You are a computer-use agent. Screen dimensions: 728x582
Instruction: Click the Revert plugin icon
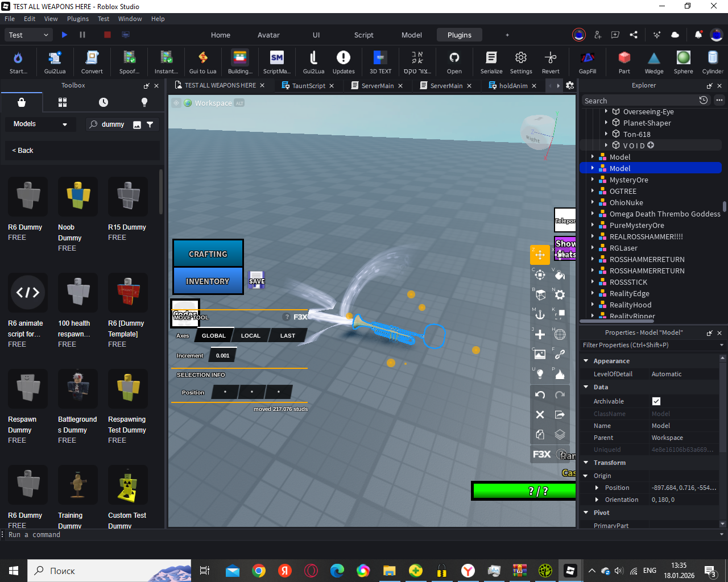(x=551, y=62)
